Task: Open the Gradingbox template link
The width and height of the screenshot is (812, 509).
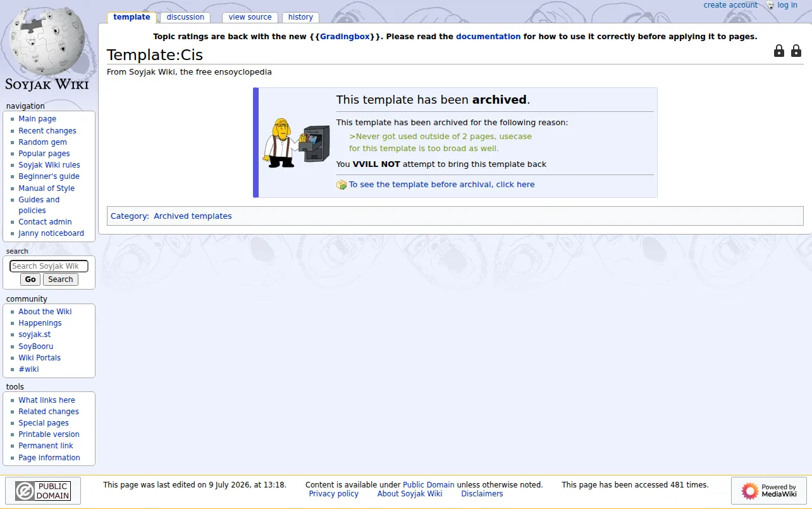Action: pos(345,37)
